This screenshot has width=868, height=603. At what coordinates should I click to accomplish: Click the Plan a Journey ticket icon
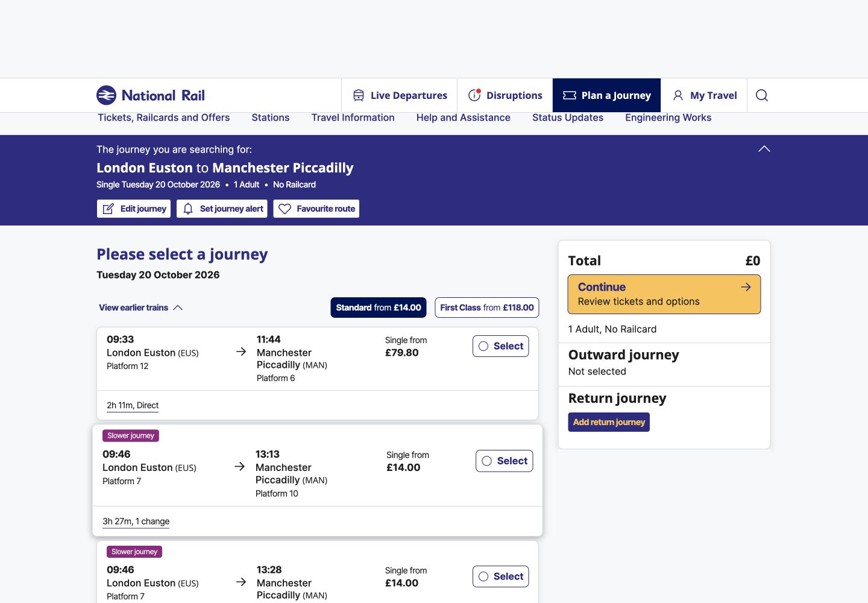tap(570, 95)
